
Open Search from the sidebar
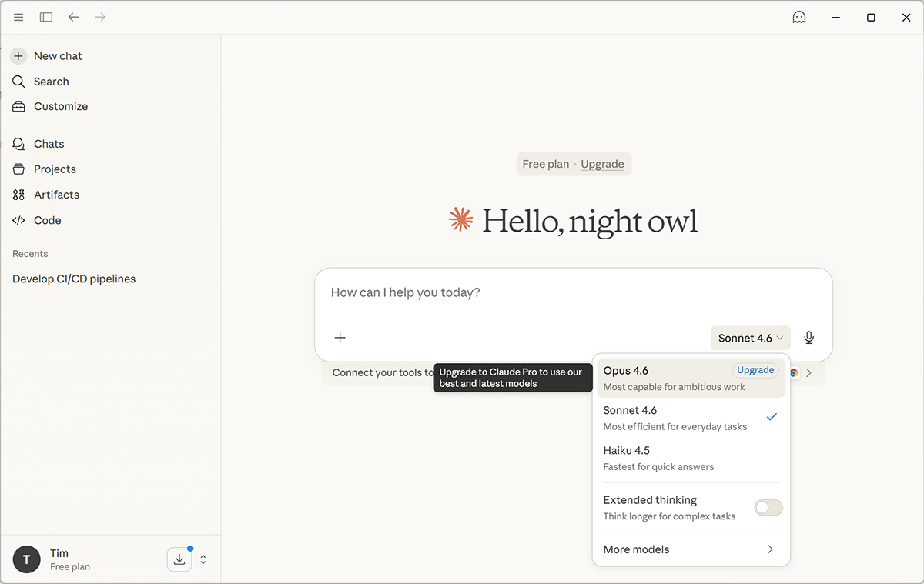[x=51, y=82]
